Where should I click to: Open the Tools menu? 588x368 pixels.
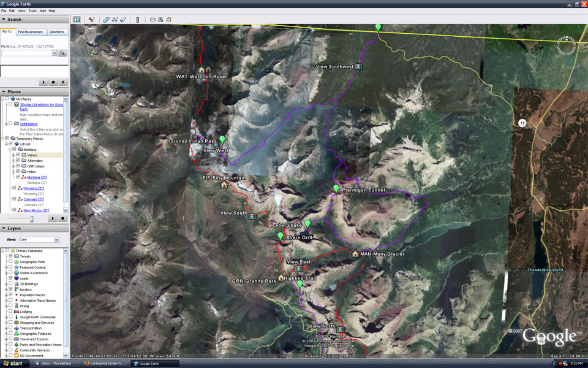coord(32,11)
